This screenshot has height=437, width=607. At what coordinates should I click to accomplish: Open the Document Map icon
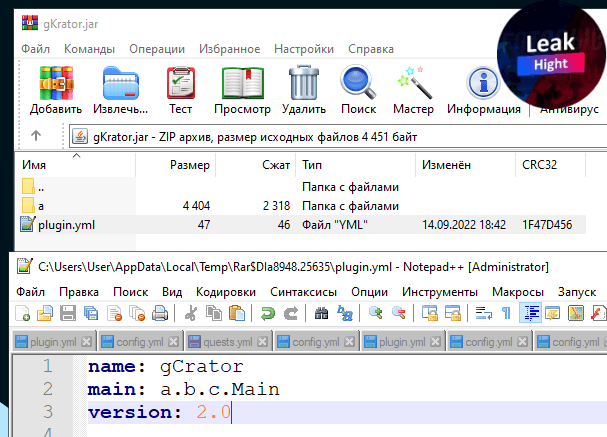tap(576, 313)
